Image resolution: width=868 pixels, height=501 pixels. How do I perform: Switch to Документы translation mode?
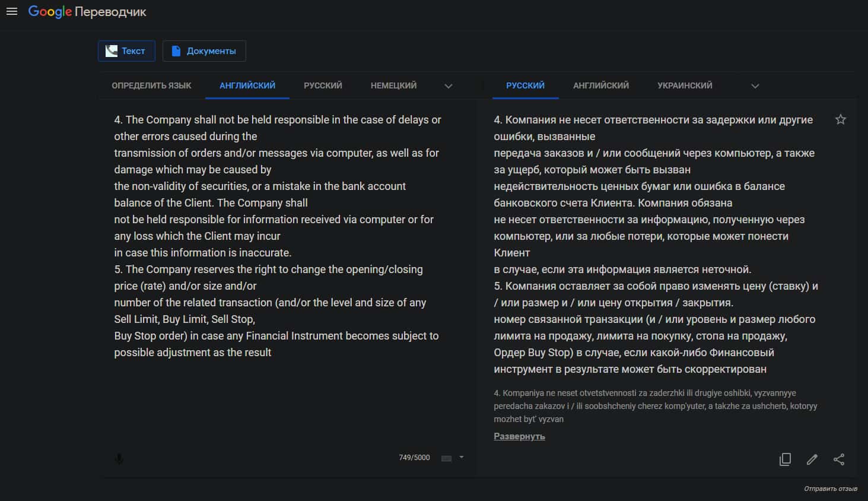(204, 51)
